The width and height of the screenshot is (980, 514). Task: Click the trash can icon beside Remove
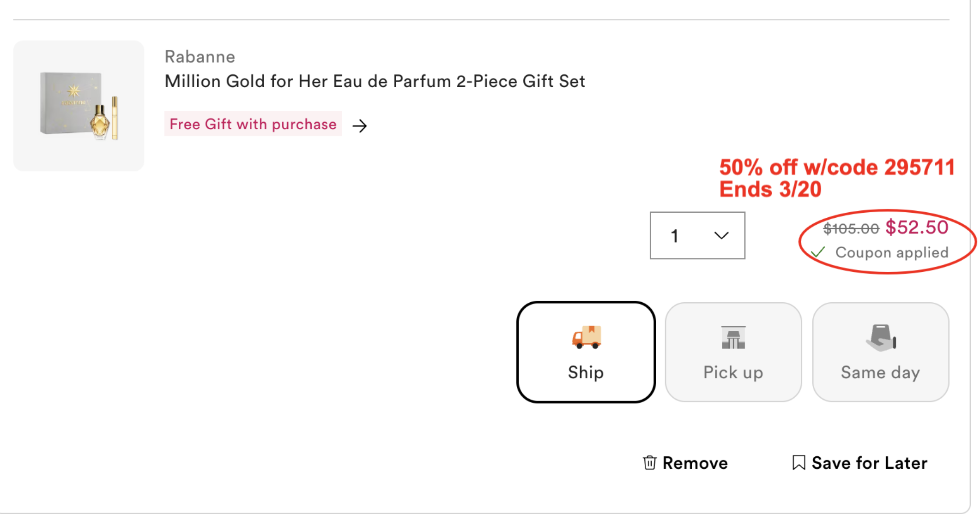(649, 462)
